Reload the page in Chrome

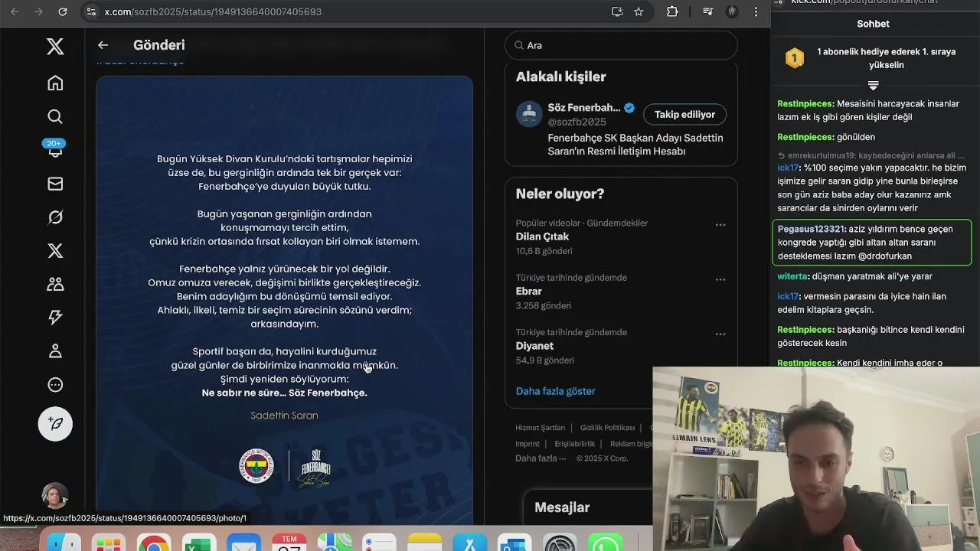click(x=63, y=11)
